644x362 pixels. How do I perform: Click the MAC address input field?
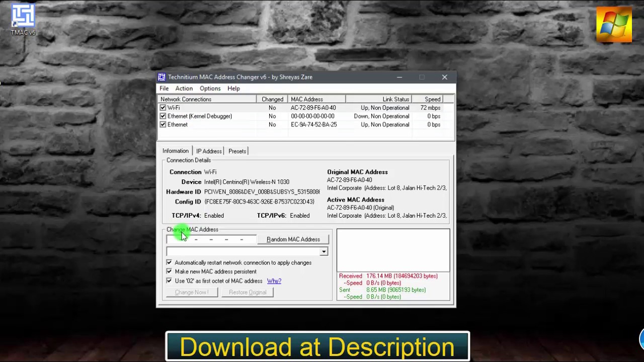click(x=211, y=239)
